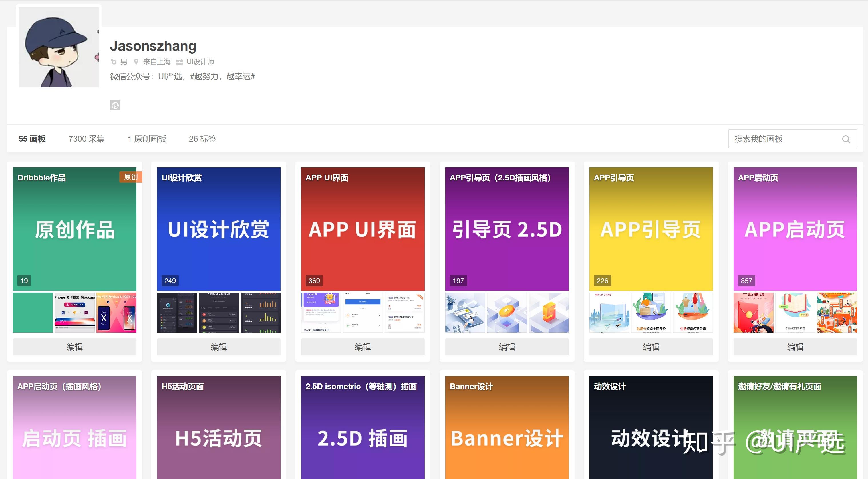Open the purple 引导页 2.5D board cover

(507, 229)
